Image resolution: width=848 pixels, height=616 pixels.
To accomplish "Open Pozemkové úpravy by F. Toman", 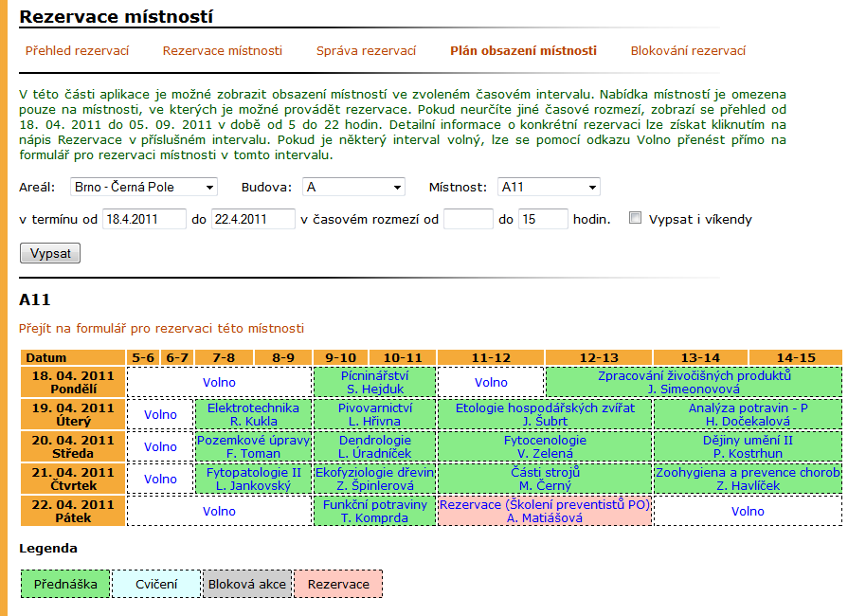I will click(x=253, y=446).
